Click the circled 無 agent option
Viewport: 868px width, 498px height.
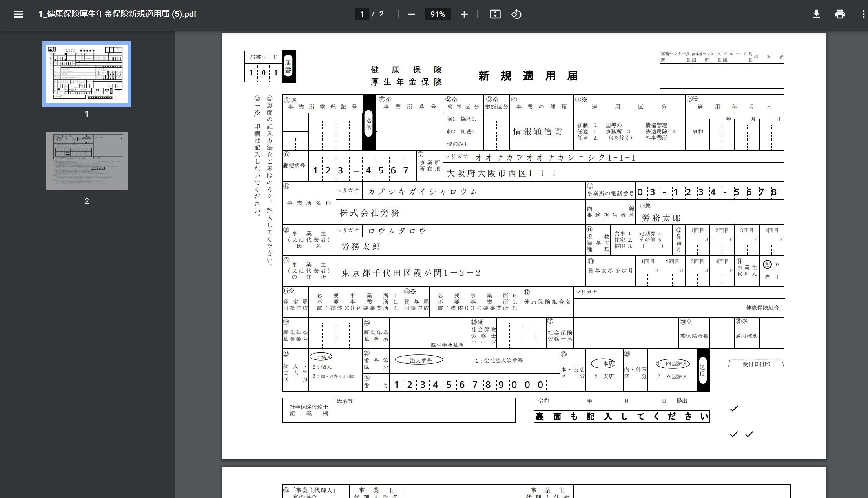[767, 265]
